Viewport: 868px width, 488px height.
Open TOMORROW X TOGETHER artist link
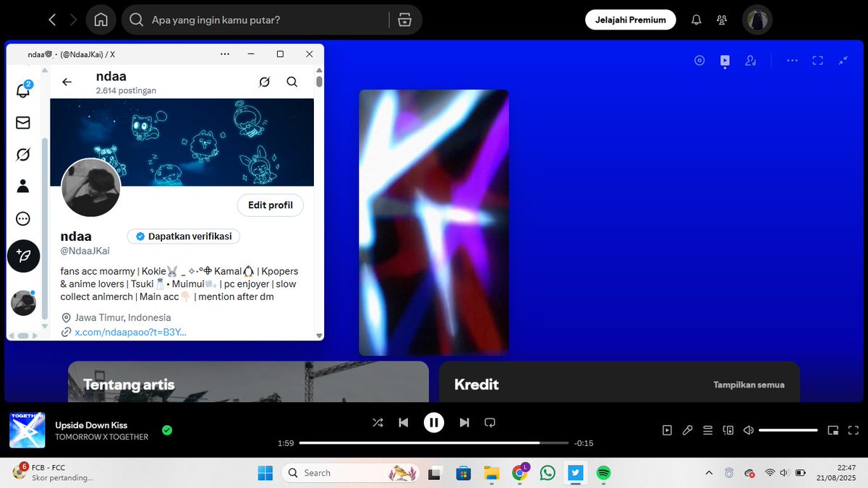point(102,437)
